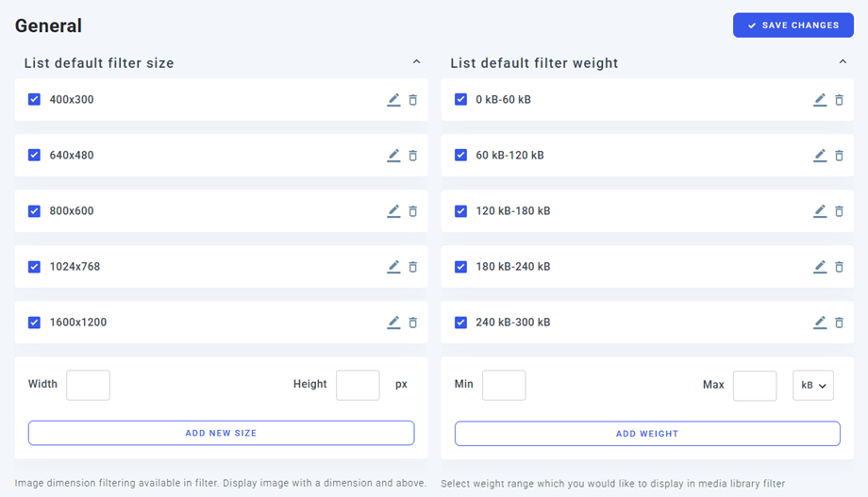The image size is (868, 497).
Task: Open the kB unit dropdown
Action: coord(813,385)
